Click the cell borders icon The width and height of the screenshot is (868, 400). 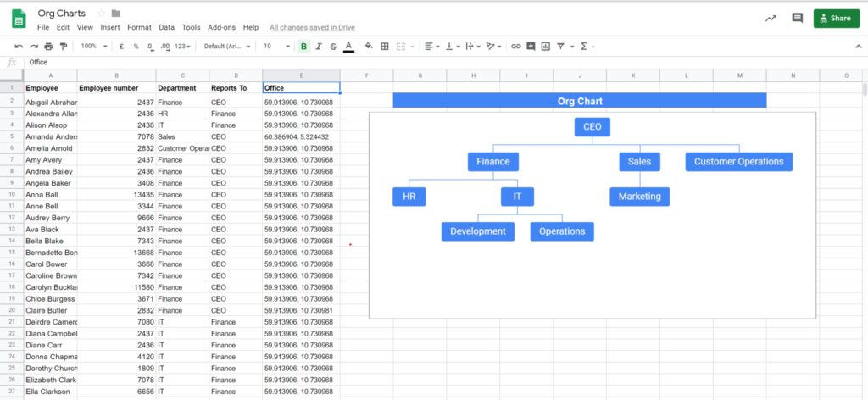click(x=384, y=47)
